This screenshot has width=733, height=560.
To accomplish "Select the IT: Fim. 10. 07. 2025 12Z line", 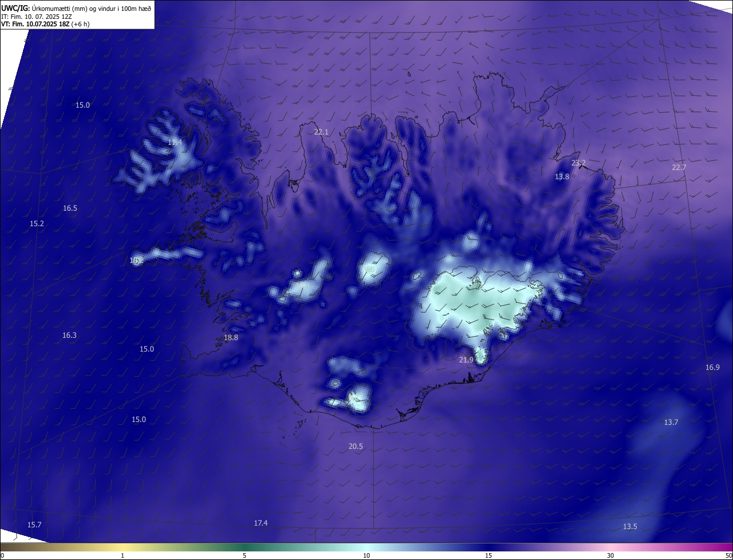I will click(x=37, y=16).
